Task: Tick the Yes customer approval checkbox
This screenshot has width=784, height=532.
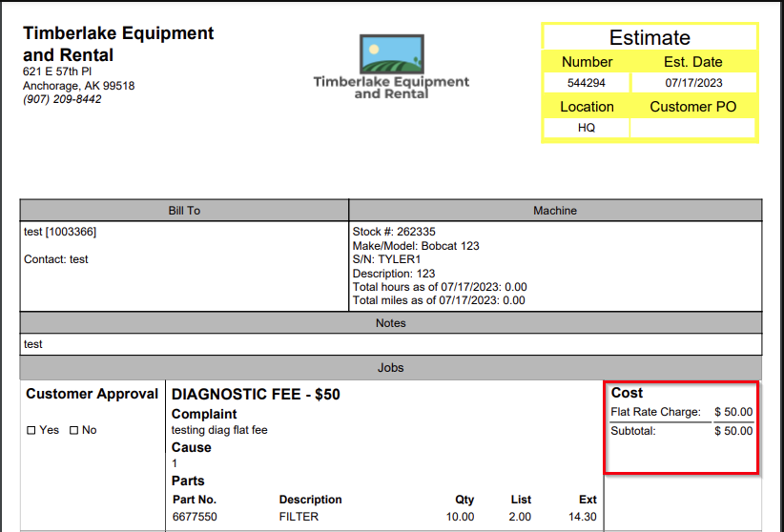Action: coord(31,431)
